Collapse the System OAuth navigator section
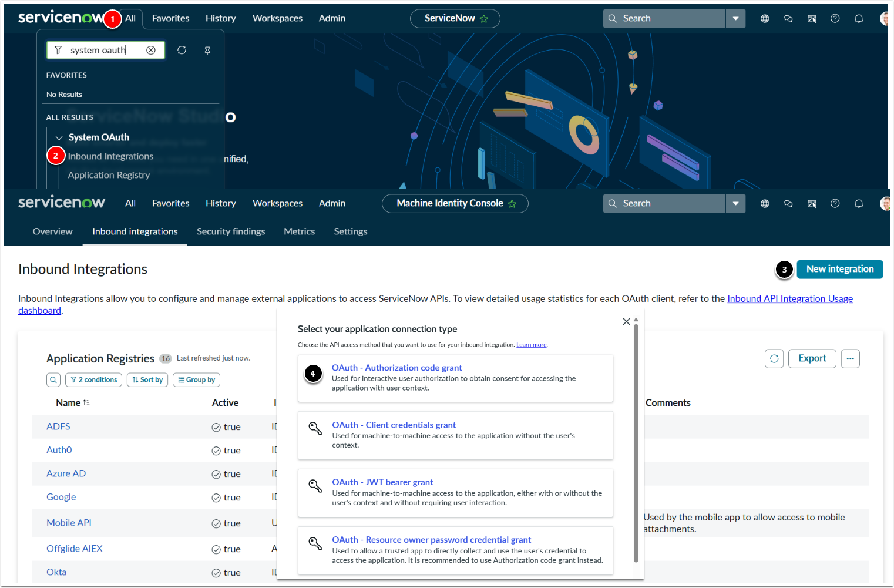894x588 pixels. click(x=59, y=138)
